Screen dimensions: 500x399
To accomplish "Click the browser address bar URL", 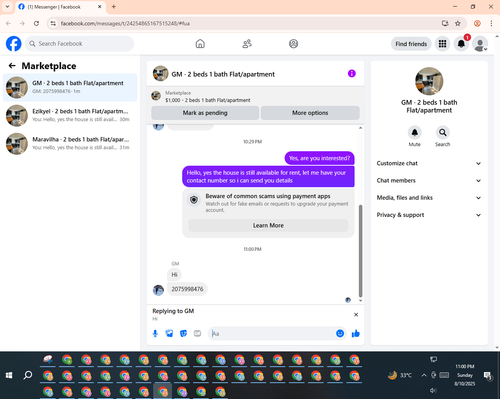I will pyautogui.click(x=125, y=23).
